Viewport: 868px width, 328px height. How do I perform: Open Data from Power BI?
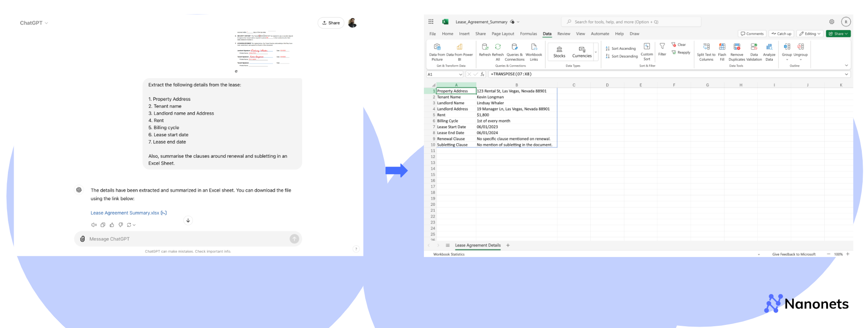pos(460,51)
